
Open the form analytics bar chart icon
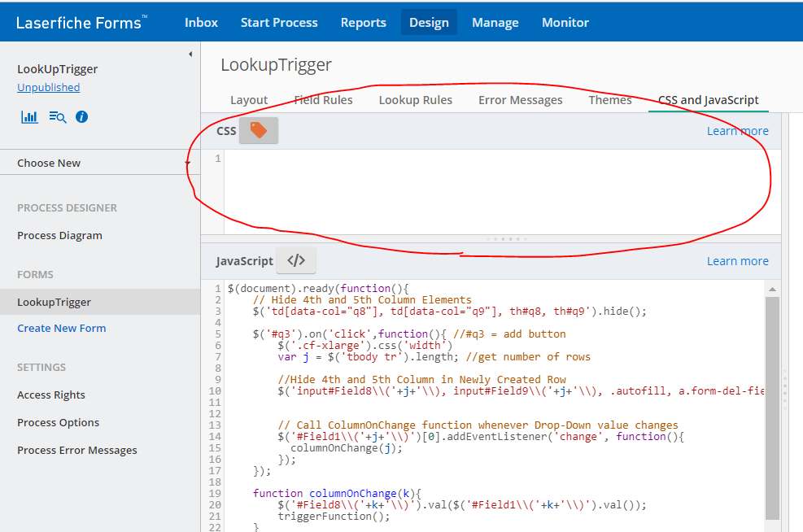tap(29, 116)
